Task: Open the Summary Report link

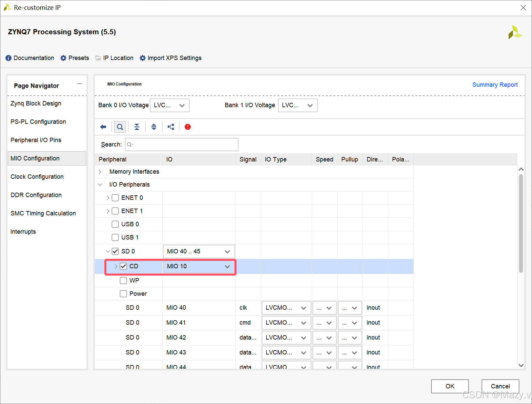Action: coord(495,85)
